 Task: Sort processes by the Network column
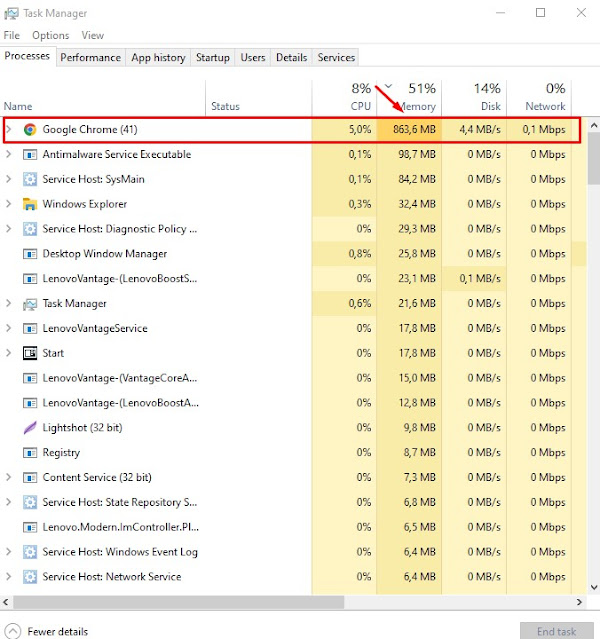pos(539,98)
